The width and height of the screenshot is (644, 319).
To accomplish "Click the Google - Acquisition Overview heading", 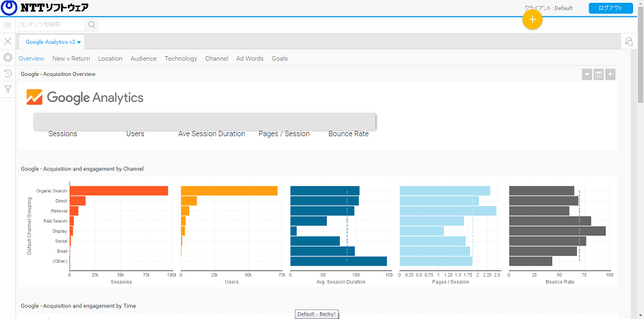I will coord(58,75).
